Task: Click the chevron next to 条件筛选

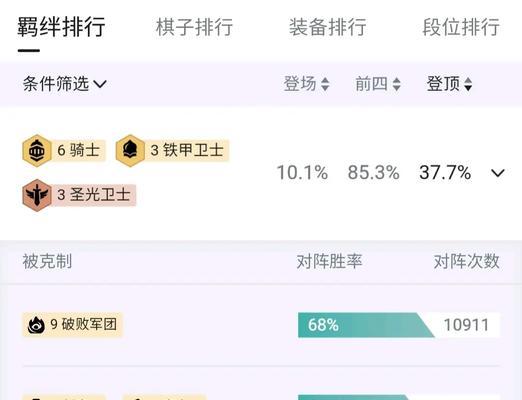Action: click(100, 84)
